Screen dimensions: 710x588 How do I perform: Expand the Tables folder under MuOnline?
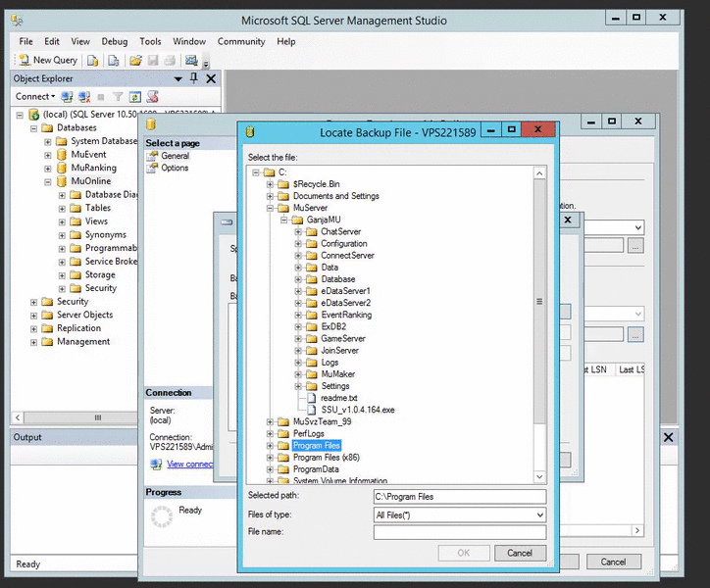62,209
